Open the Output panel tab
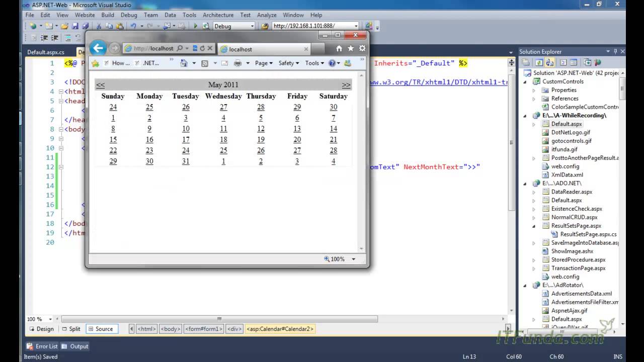The height and width of the screenshot is (362, 644). tap(75, 346)
